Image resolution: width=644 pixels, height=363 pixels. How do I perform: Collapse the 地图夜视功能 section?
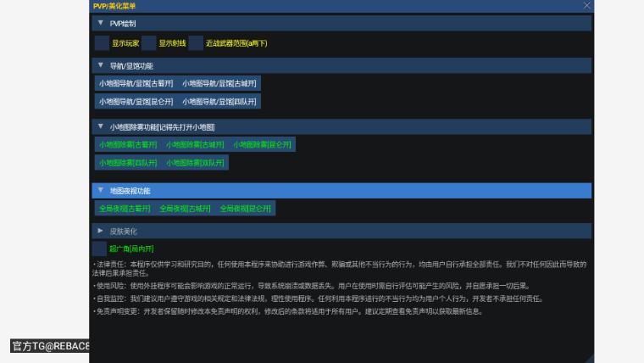(101, 191)
